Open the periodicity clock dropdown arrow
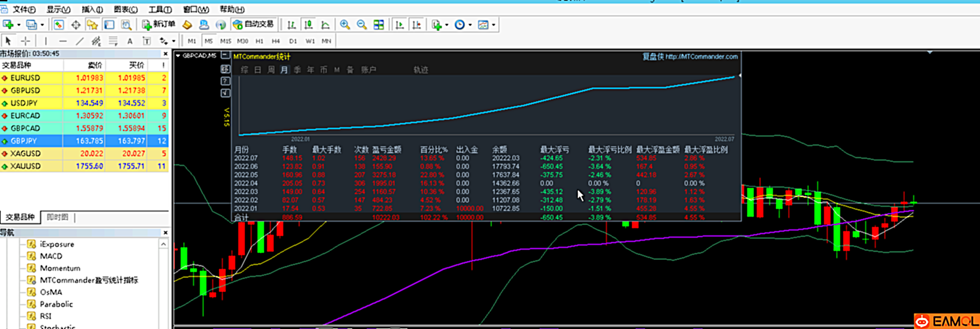 pyautogui.click(x=470, y=25)
